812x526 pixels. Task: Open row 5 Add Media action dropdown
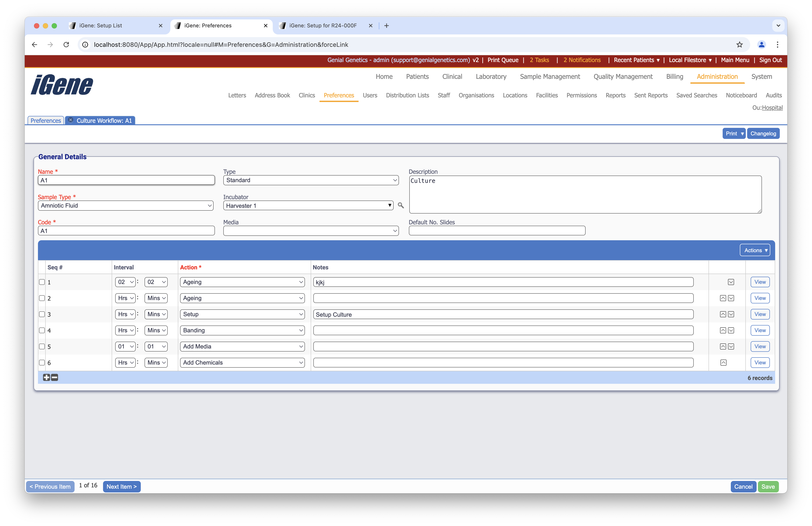[x=242, y=346]
